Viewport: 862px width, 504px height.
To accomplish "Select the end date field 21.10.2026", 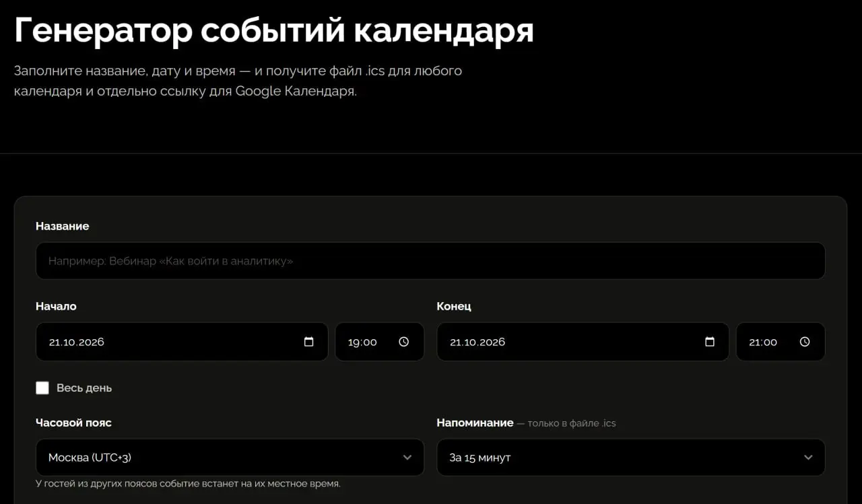I will [583, 342].
